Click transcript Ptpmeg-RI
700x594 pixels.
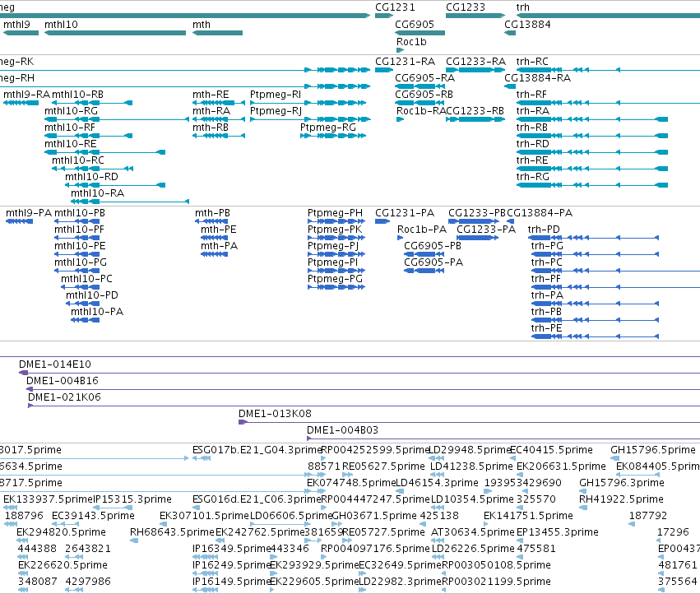pyautogui.click(x=276, y=95)
